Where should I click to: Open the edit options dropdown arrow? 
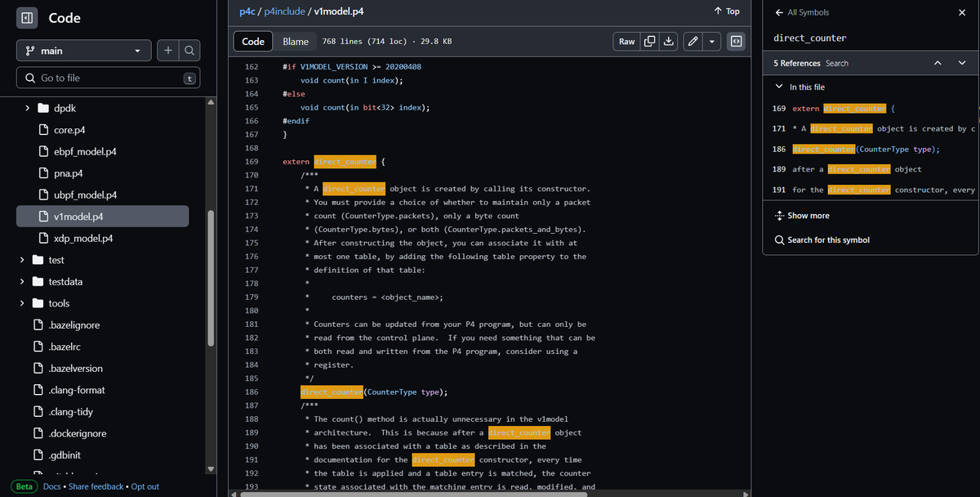click(712, 41)
